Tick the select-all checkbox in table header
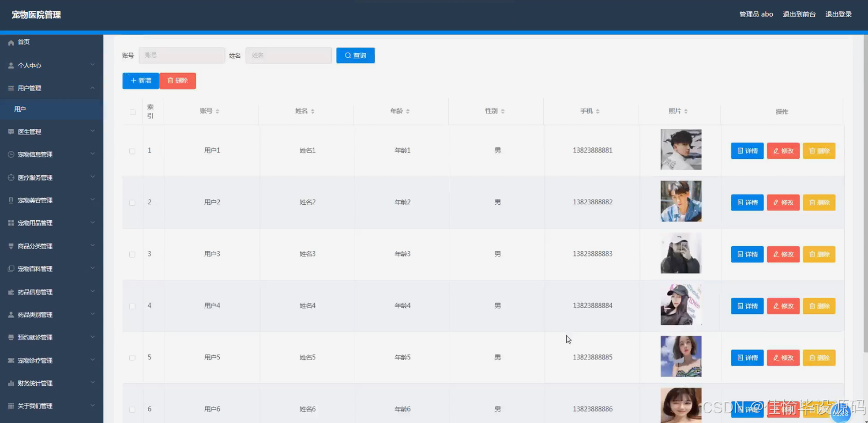 point(133,112)
